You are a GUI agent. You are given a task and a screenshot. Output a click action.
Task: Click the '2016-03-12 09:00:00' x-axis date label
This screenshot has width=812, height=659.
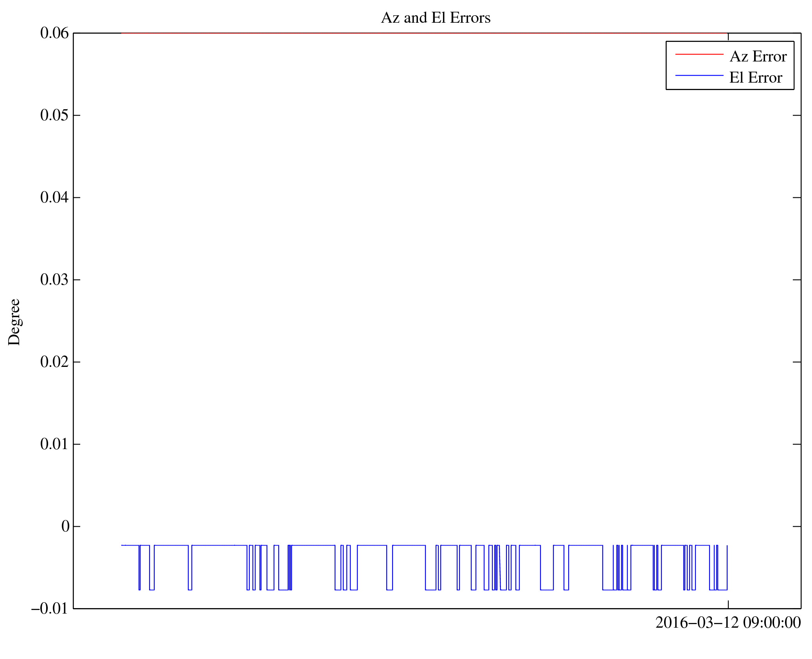pos(728,623)
